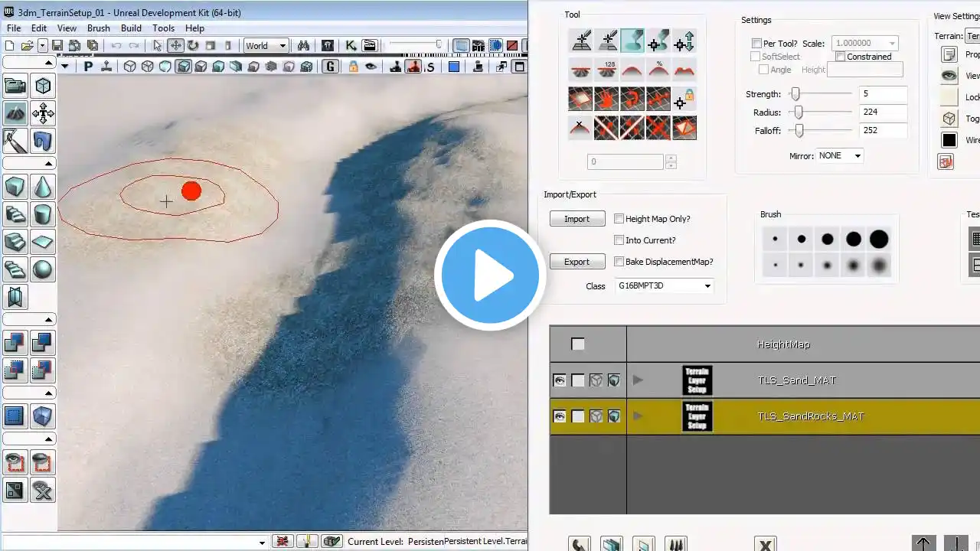The height and width of the screenshot is (551, 980).
Task: Hide the TLS_SandRocks_MAT layer eye
Action: [560, 416]
